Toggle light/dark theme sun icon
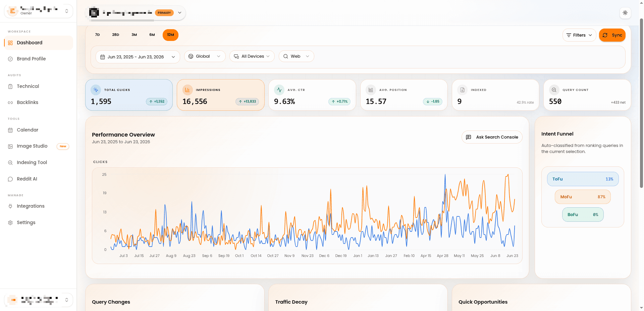 (625, 13)
